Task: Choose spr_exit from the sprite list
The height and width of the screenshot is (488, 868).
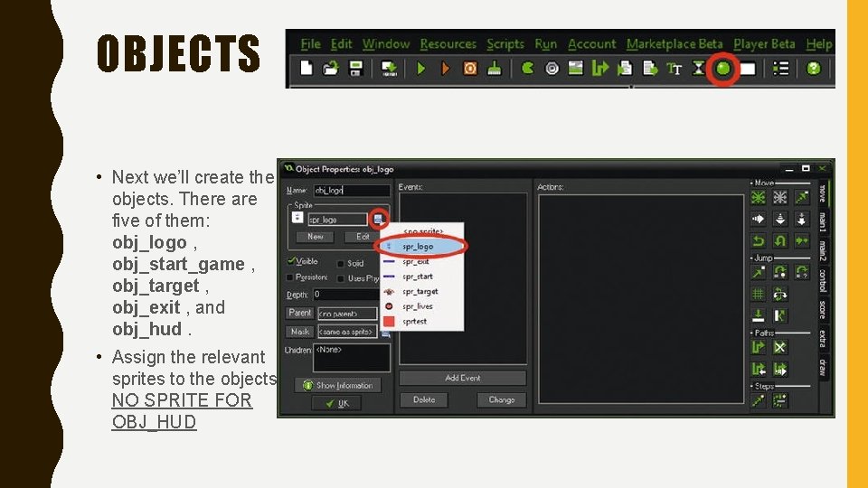Action: [422, 261]
